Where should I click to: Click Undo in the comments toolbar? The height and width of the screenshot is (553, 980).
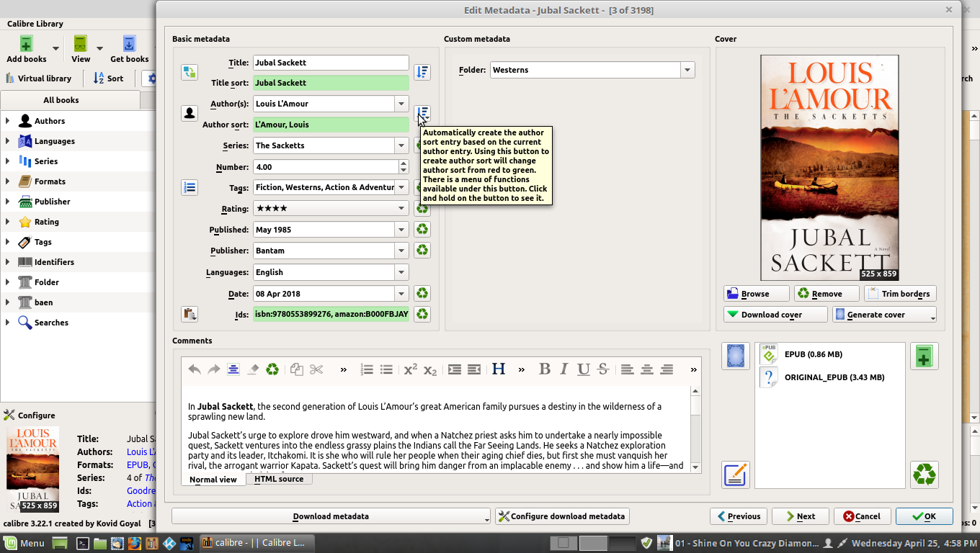(195, 369)
